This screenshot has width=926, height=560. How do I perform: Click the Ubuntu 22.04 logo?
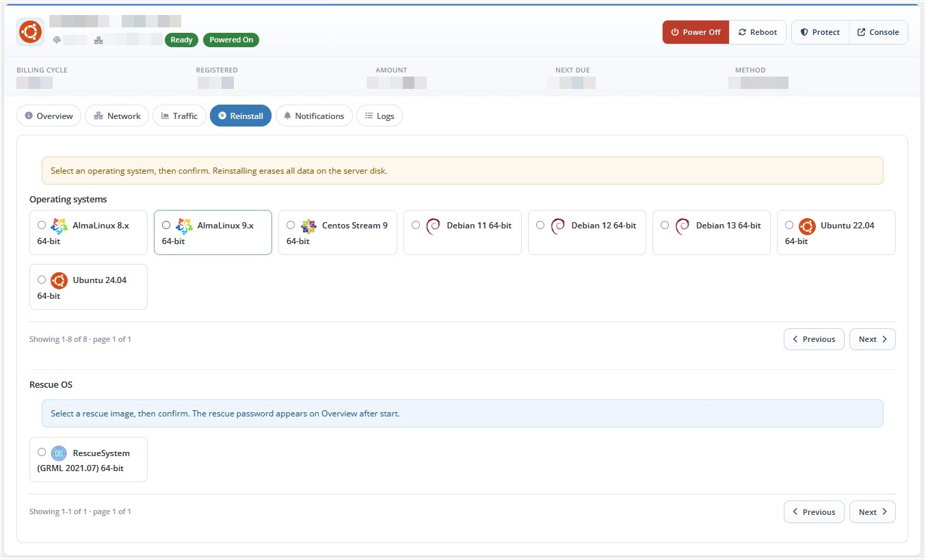[807, 226]
